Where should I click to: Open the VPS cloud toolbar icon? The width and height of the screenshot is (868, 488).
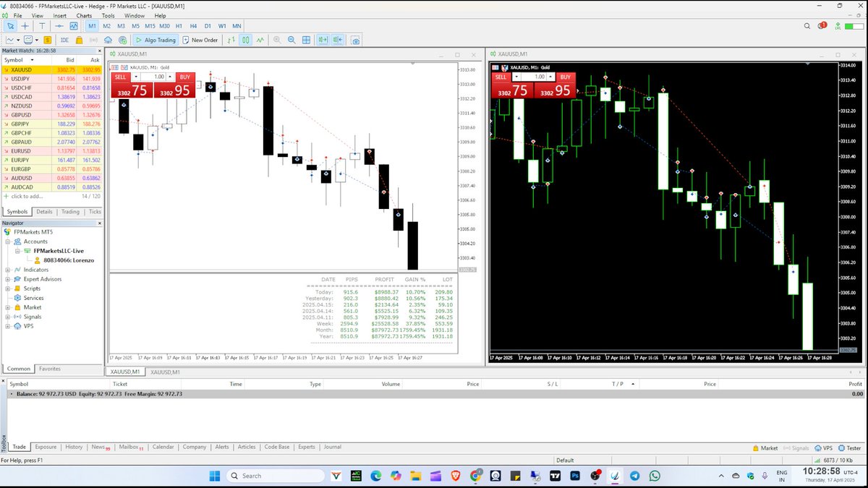tap(107, 40)
